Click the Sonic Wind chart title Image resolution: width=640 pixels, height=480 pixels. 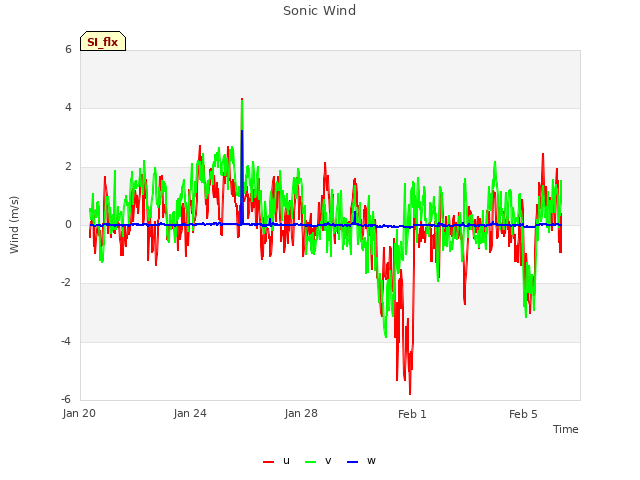320,11
